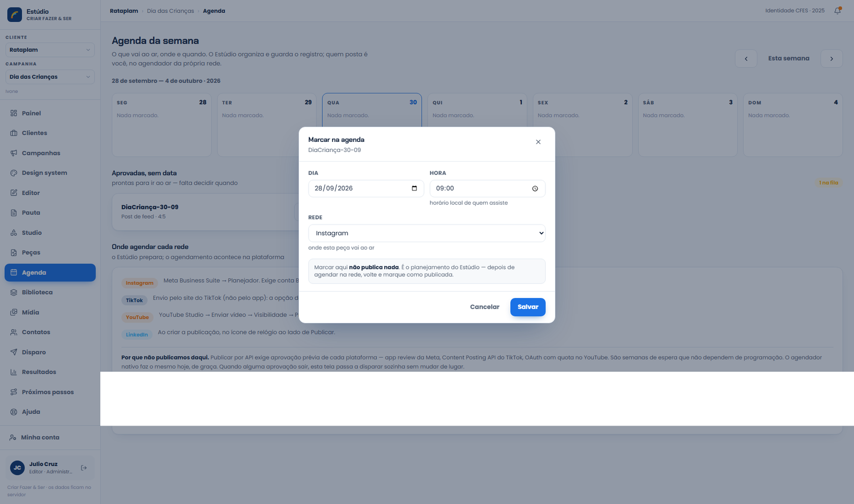Expand the Rede Instagram dropdown

pyautogui.click(x=427, y=233)
